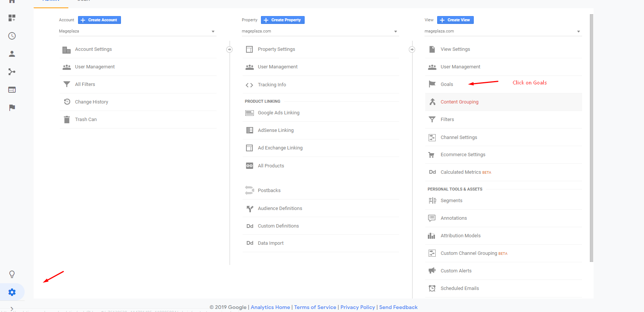
Task: Open the mageplaza.com Property dropdown
Action: [320, 31]
